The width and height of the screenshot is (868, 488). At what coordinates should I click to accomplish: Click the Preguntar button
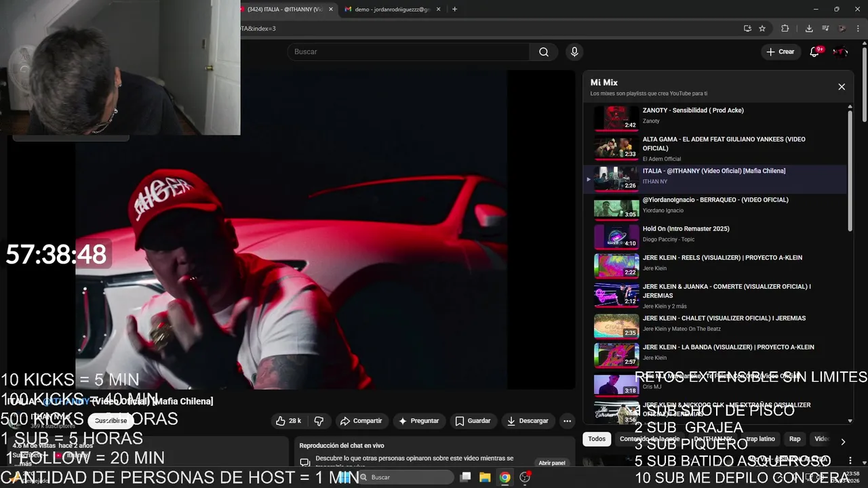point(418,421)
